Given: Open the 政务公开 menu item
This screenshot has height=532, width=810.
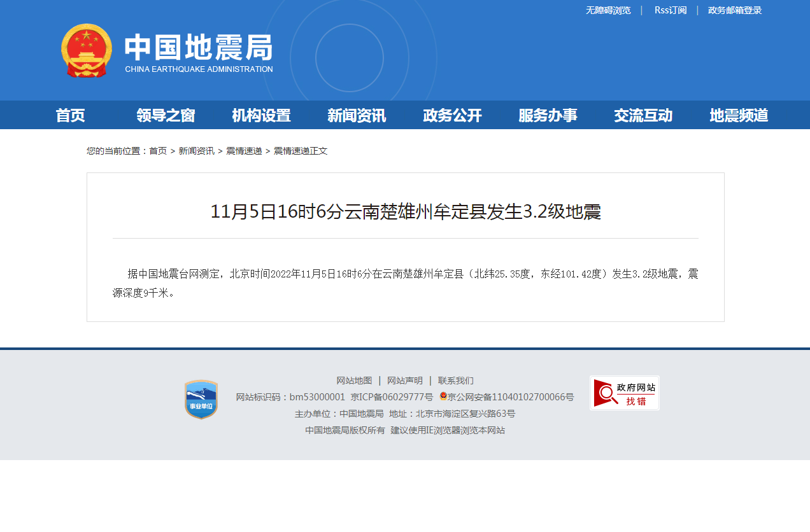Looking at the screenshot, I should pyautogui.click(x=452, y=115).
